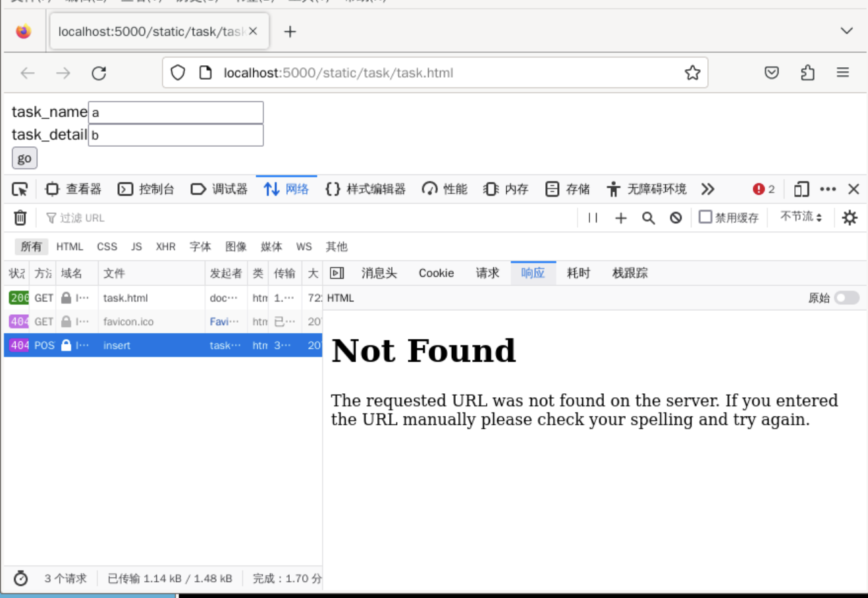Sort by the 文件 column header
The image size is (868, 598).
coord(151,273)
